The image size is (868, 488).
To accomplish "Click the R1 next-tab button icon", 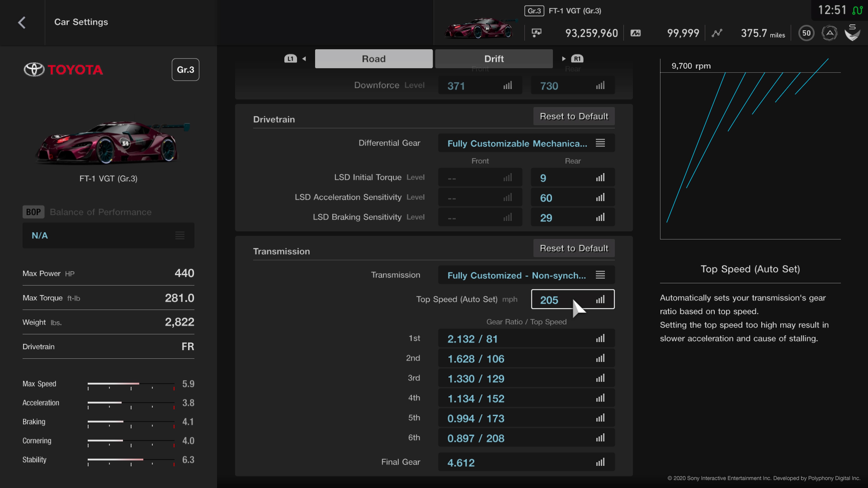I will pyautogui.click(x=577, y=59).
